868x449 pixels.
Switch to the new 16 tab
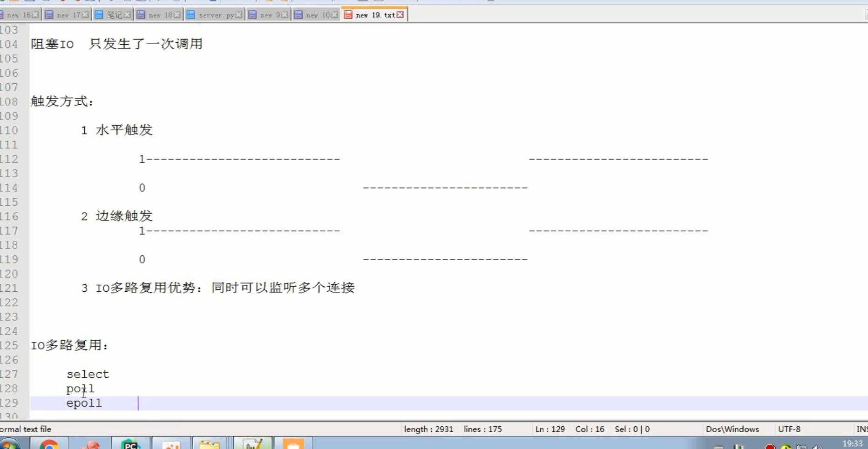pyautogui.click(x=19, y=15)
